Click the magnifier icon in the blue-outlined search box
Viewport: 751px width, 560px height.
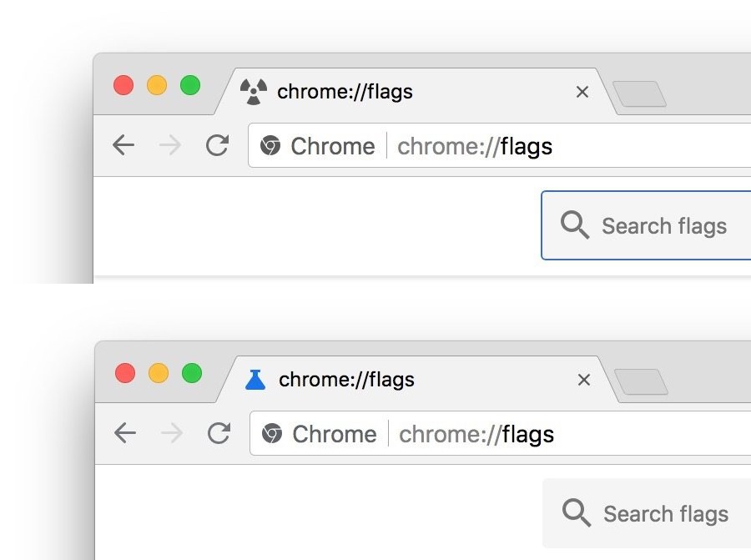[575, 225]
